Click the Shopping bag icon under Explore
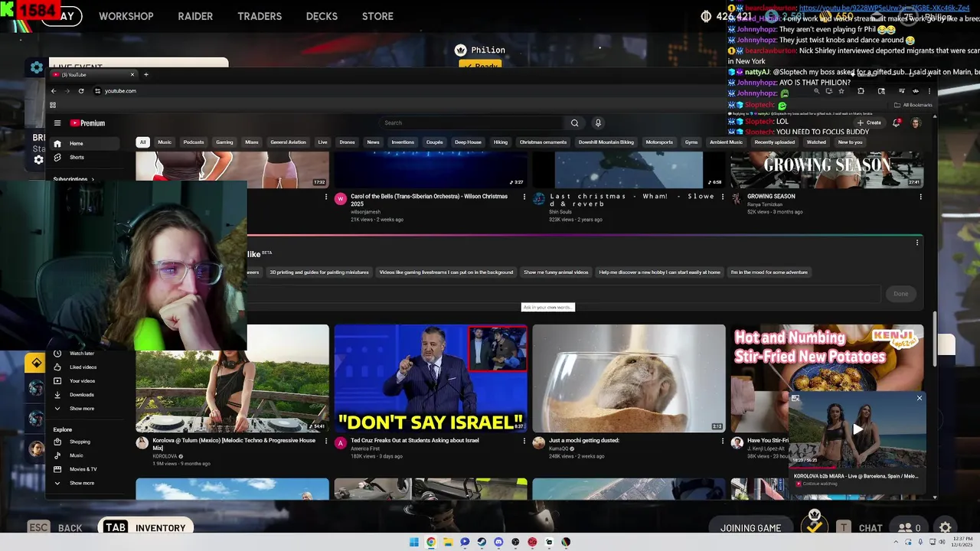This screenshot has height=551, width=980. click(57, 442)
